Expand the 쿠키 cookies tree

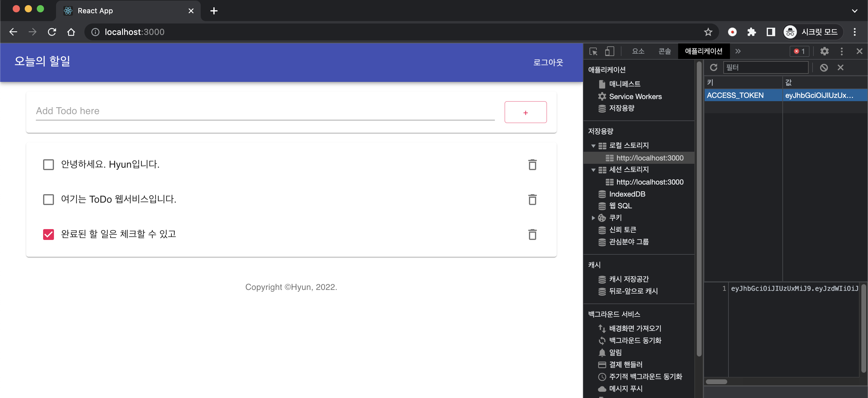click(593, 218)
